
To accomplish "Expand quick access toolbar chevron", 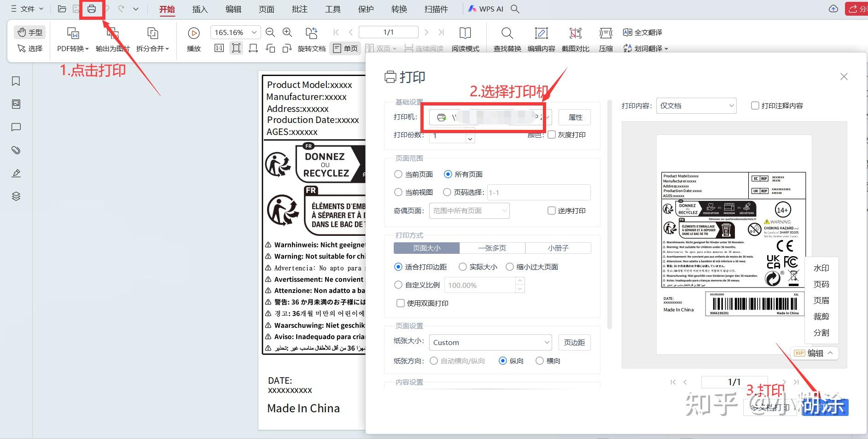I will tap(136, 9).
